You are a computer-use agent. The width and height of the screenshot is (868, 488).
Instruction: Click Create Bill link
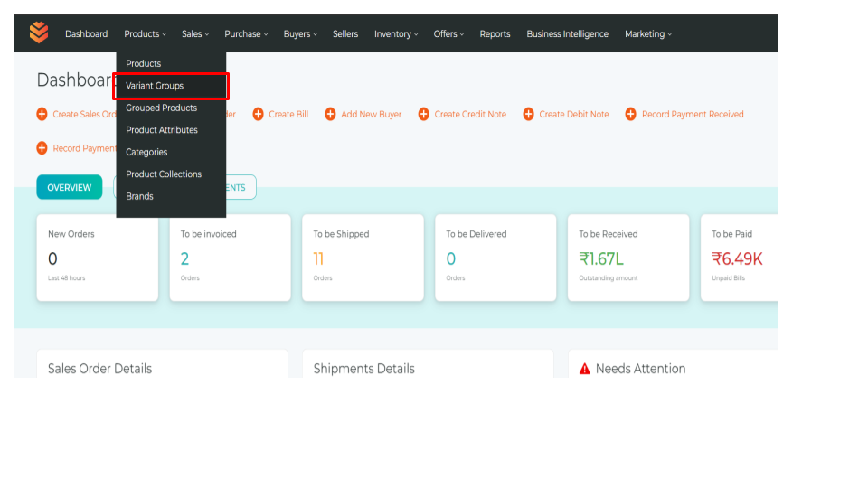[288, 114]
